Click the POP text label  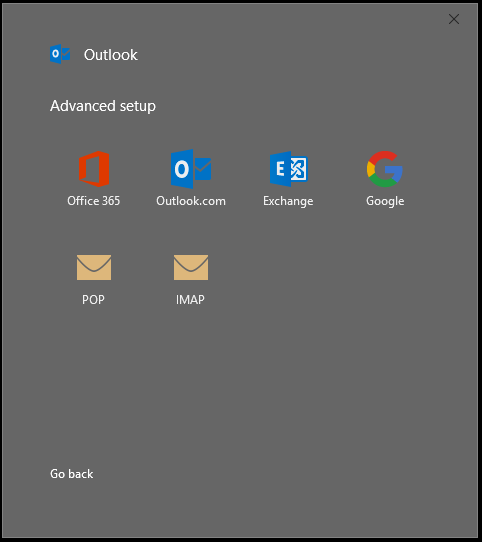click(93, 299)
